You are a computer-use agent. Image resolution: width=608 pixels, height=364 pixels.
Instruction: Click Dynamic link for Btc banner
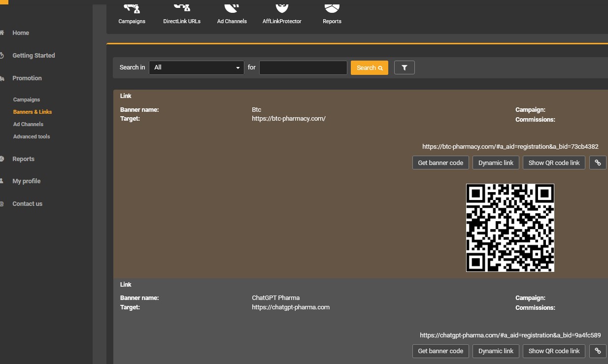pos(496,163)
